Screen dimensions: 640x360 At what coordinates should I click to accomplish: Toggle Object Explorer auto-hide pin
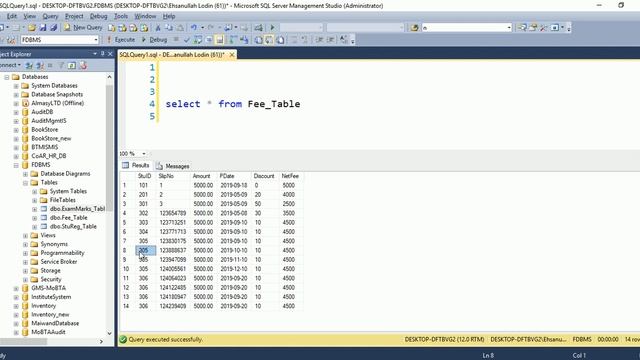pyautogui.click(x=102, y=54)
